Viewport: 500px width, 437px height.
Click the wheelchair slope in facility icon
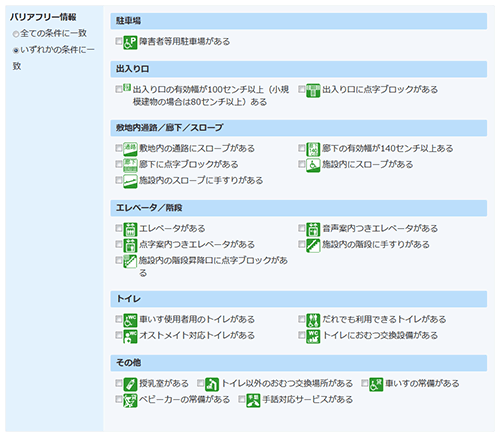pos(313,165)
